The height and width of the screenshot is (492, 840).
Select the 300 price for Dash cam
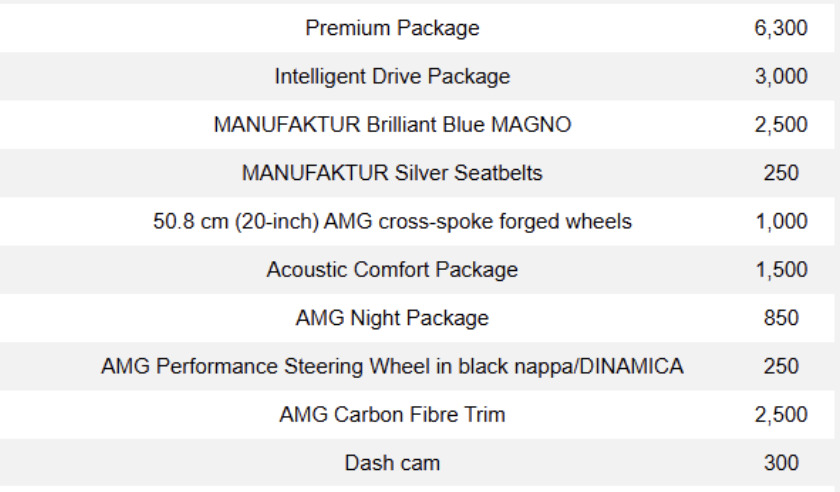click(x=781, y=463)
